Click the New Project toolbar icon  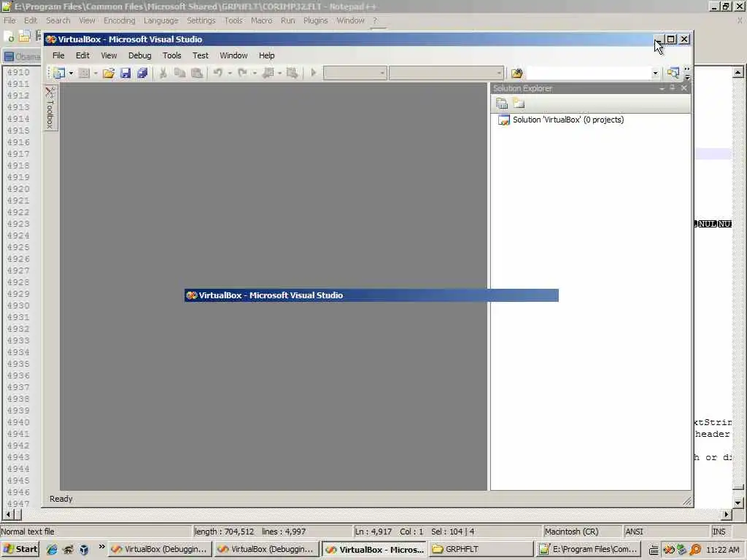pyautogui.click(x=59, y=73)
